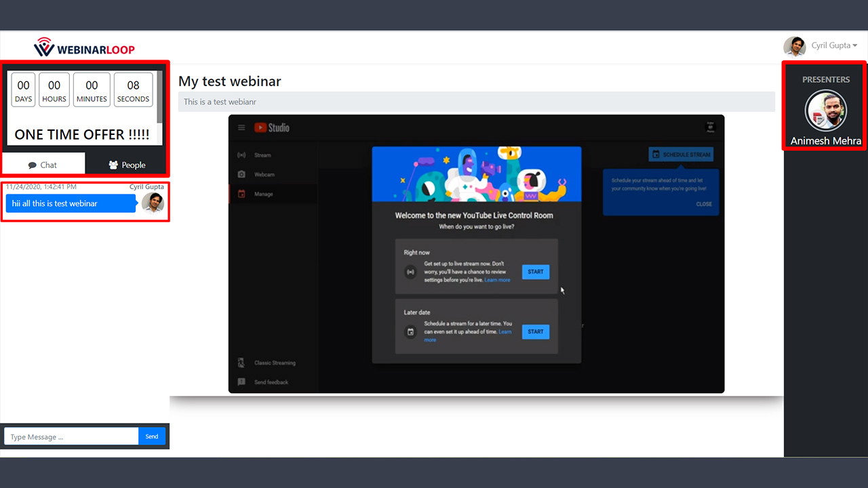Image resolution: width=868 pixels, height=488 pixels.
Task: Click the HOURS countdown box
Action: (54, 90)
